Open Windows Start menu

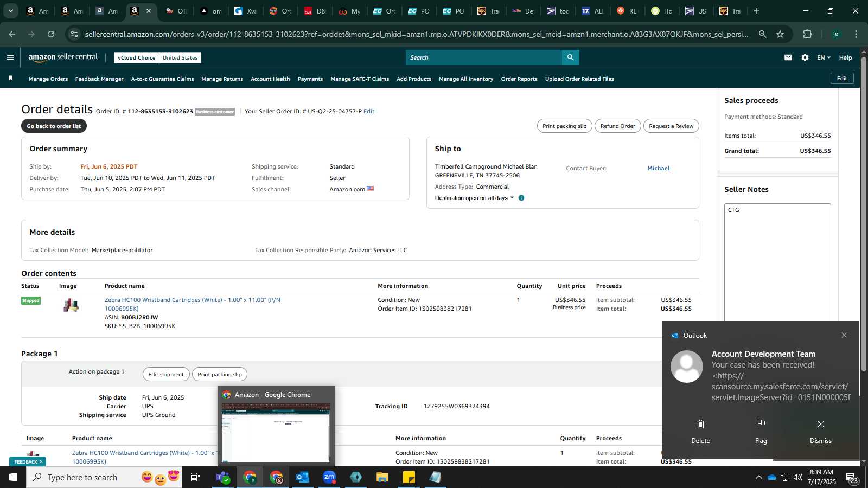tap(12, 477)
